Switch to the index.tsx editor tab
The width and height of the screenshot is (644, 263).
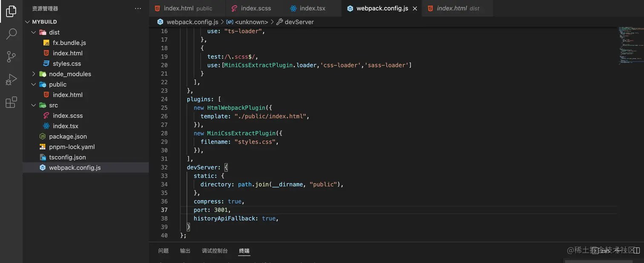(x=312, y=9)
